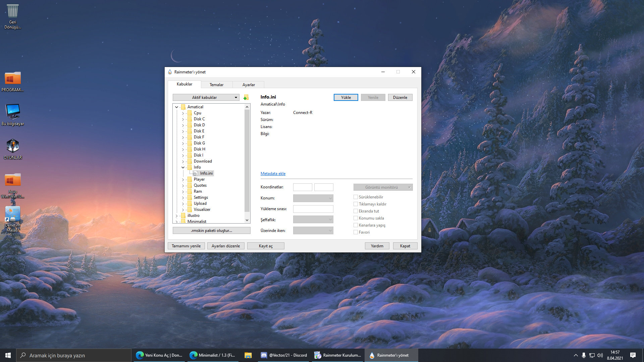
Task: Switch to Discord taskbar window
Action: (x=284, y=355)
